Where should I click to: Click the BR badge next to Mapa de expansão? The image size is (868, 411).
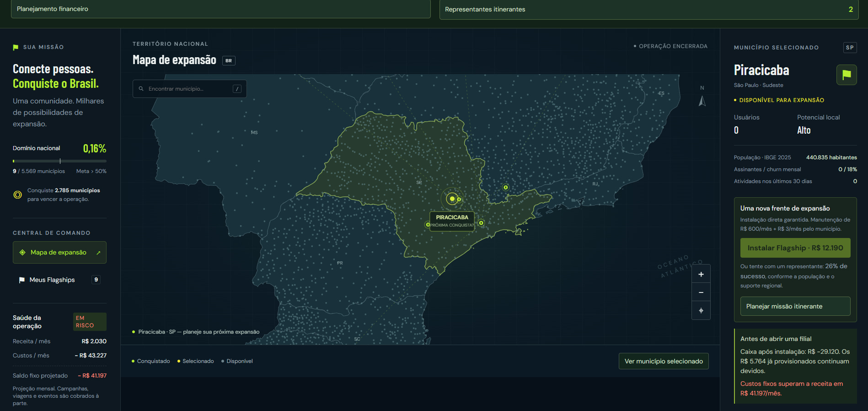229,60
